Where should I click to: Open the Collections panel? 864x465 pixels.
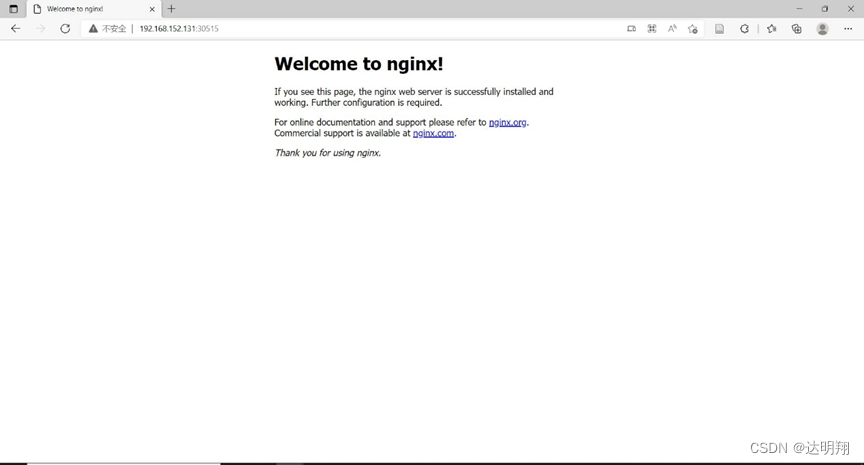coord(797,29)
